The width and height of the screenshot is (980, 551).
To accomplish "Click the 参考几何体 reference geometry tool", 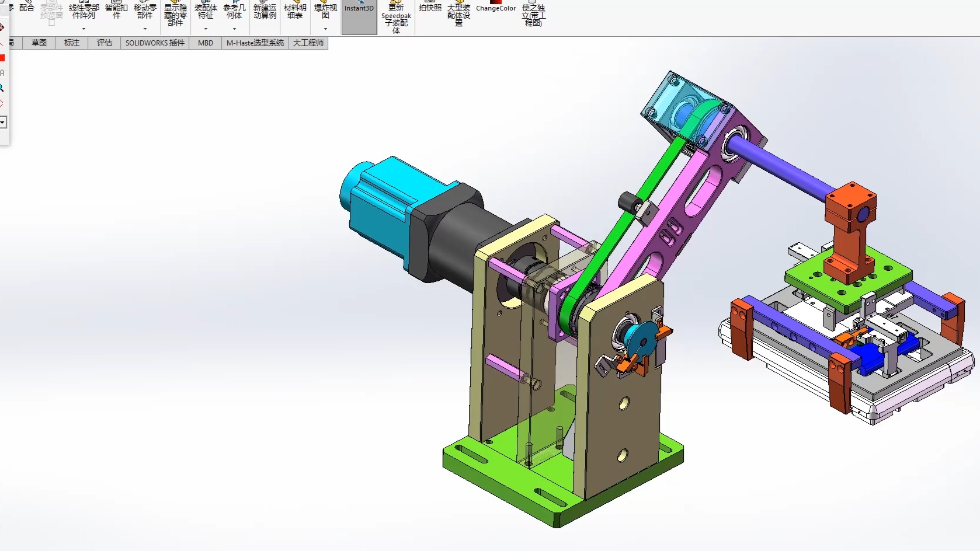I will 234,11.
